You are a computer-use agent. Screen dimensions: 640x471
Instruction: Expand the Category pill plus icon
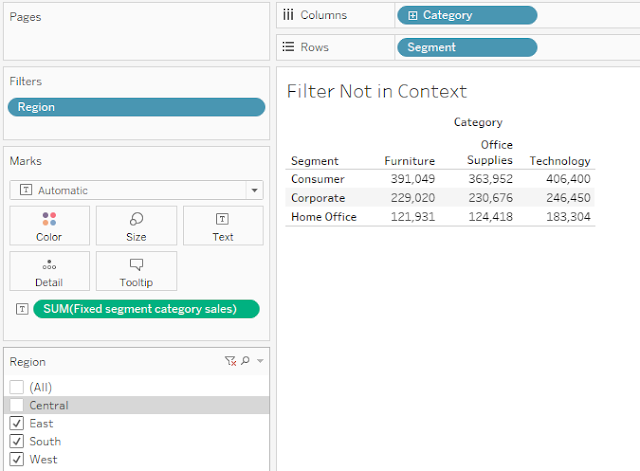coord(413,16)
